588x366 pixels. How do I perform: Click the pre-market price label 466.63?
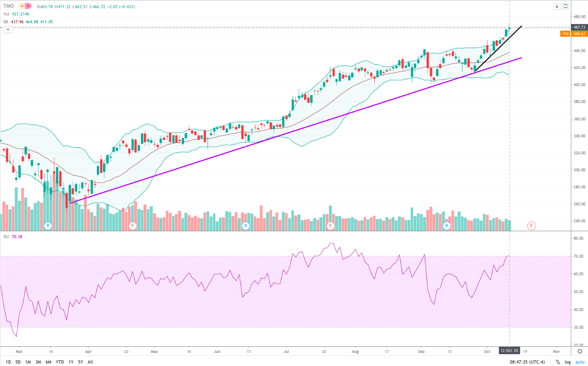point(579,33)
